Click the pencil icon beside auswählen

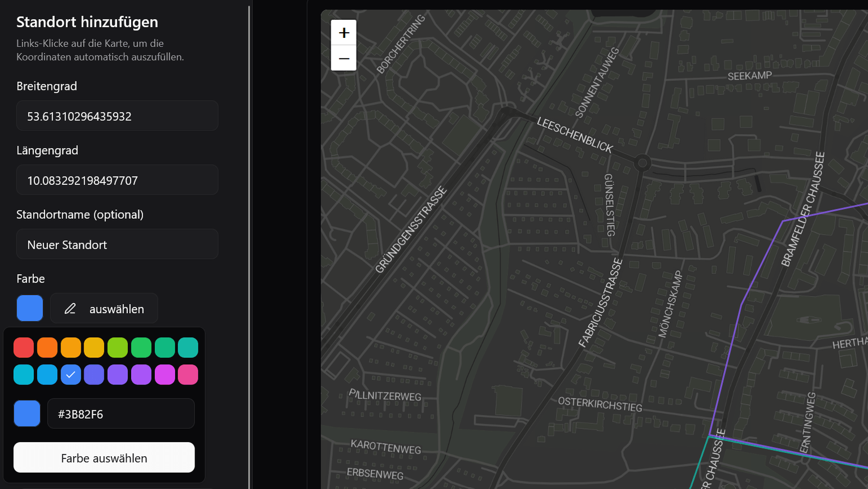pyautogui.click(x=70, y=309)
